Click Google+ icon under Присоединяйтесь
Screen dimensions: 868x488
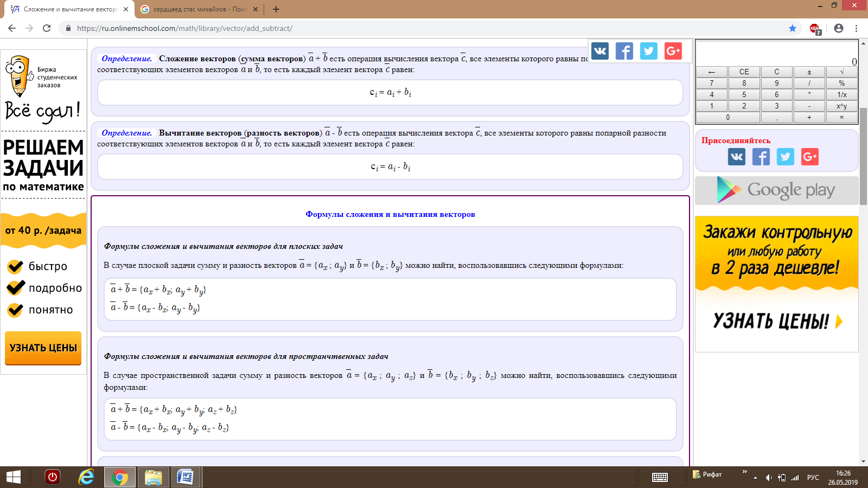point(809,157)
